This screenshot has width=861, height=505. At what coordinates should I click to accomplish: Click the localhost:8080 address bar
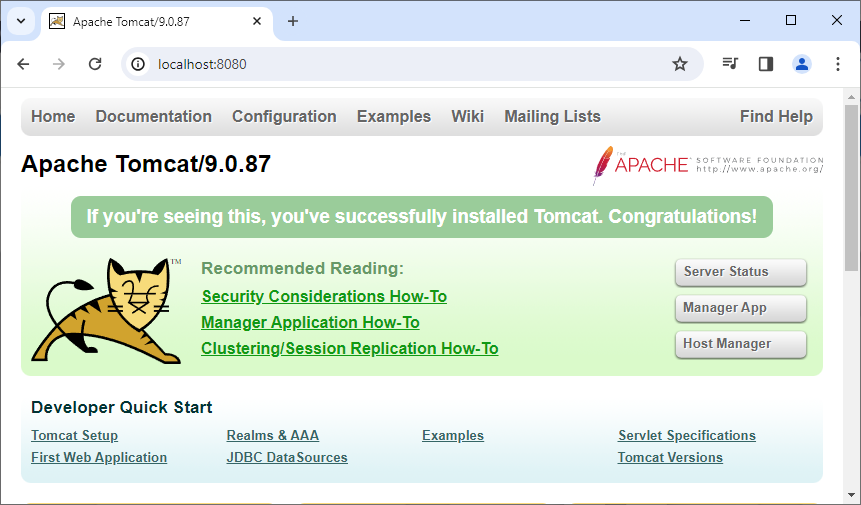pyautogui.click(x=412, y=64)
